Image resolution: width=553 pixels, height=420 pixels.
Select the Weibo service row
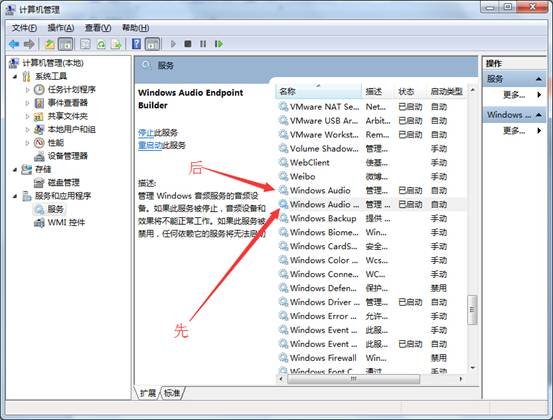(x=371, y=176)
